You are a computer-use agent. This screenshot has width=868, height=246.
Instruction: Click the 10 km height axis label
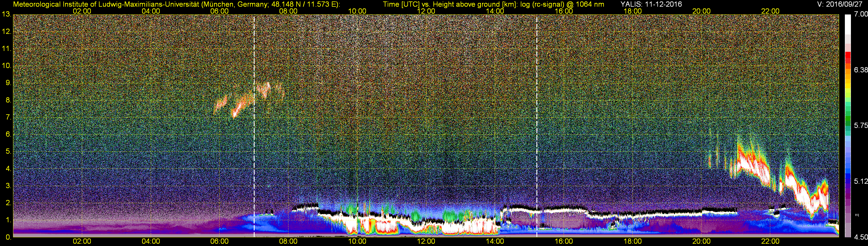pos(6,66)
